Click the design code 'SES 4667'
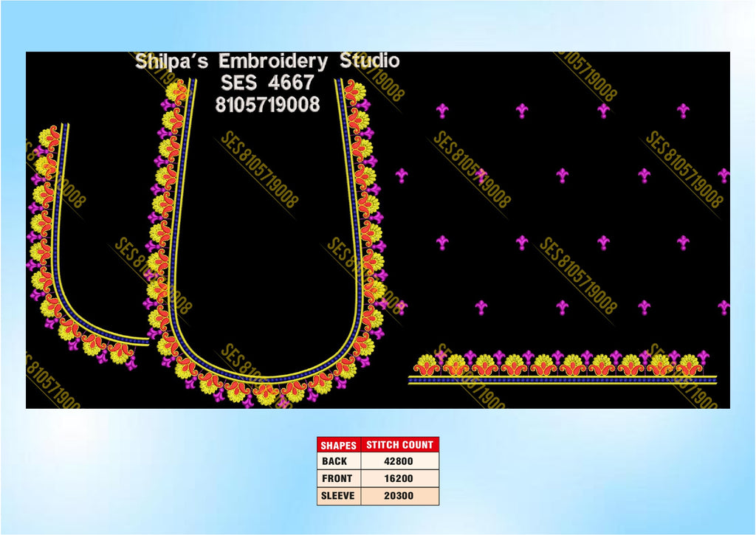Viewport: 756px width, 535px height. point(267,83)
